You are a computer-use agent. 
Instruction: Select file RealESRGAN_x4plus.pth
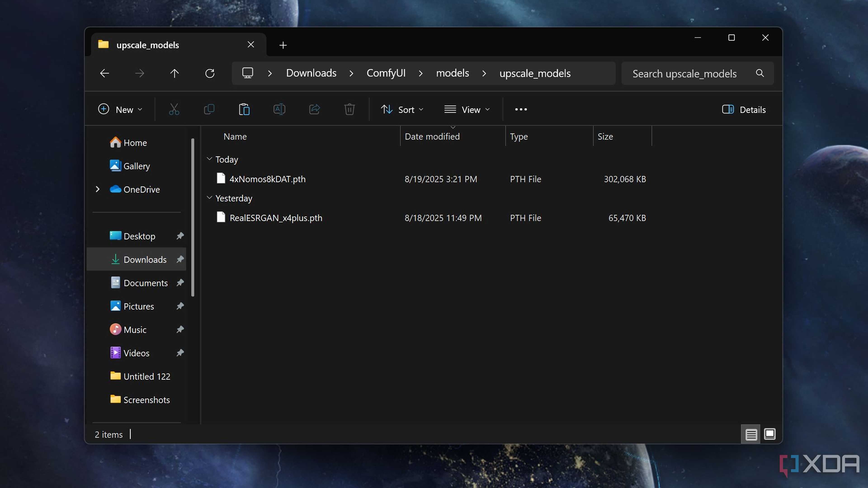[x=269, y=218]
